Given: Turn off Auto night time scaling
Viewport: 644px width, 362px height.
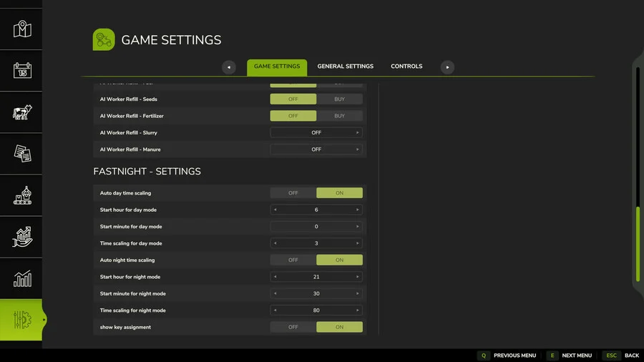Looking at the screenshot, I should [293, 260].
